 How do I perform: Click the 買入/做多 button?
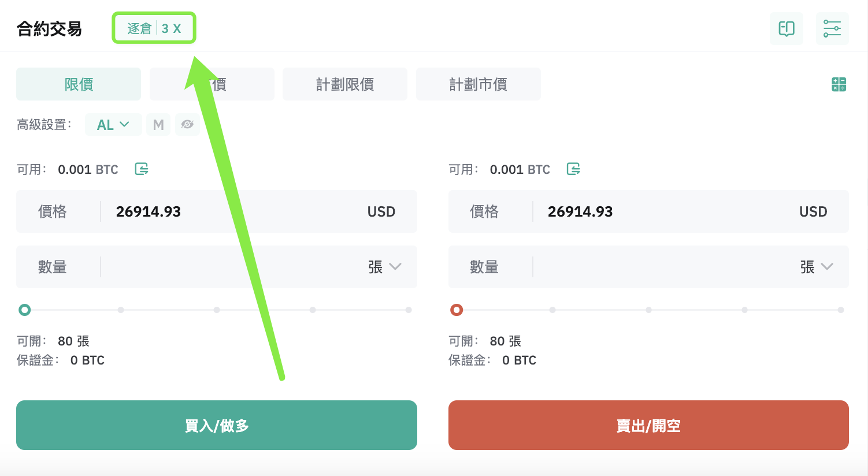[217, 425]
